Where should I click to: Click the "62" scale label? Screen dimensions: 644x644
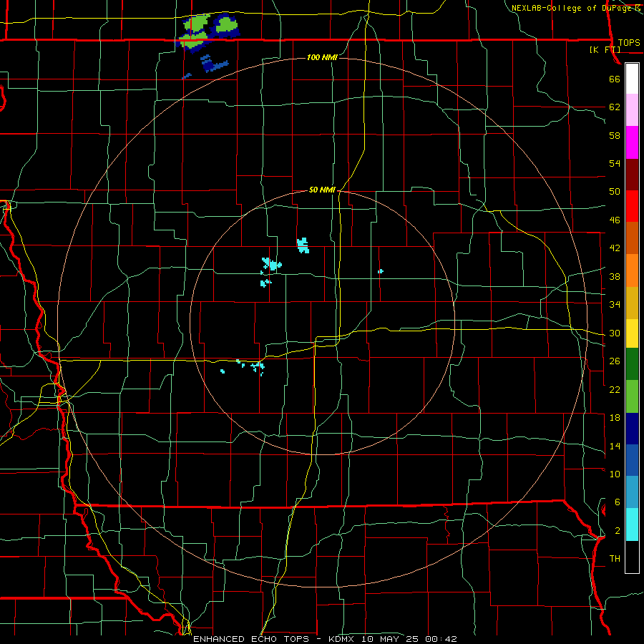(615, 107)
